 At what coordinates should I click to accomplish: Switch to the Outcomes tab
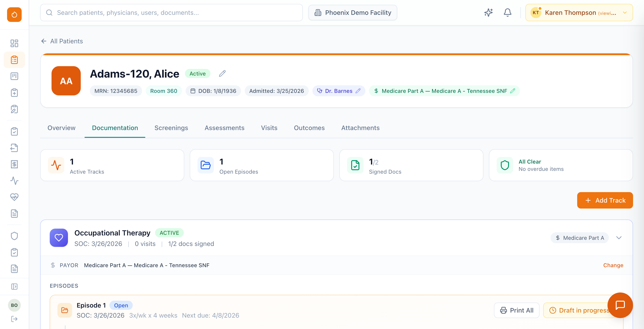coord(309,128)
